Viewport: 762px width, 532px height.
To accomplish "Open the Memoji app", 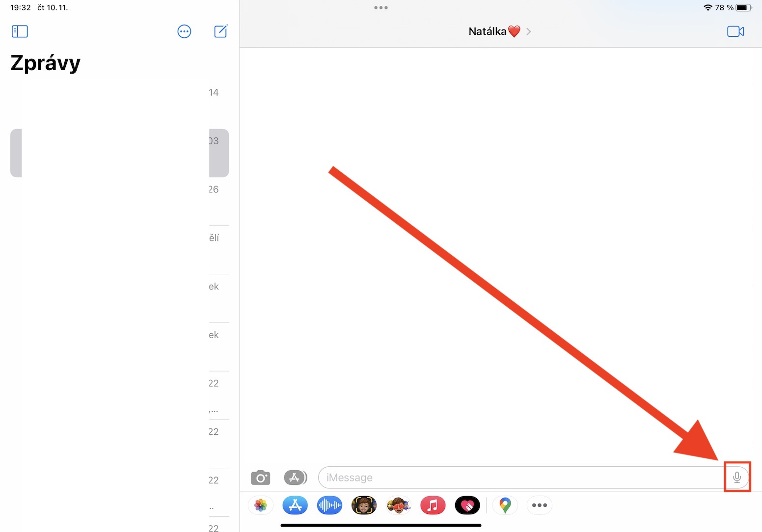I will pos(364,505).
